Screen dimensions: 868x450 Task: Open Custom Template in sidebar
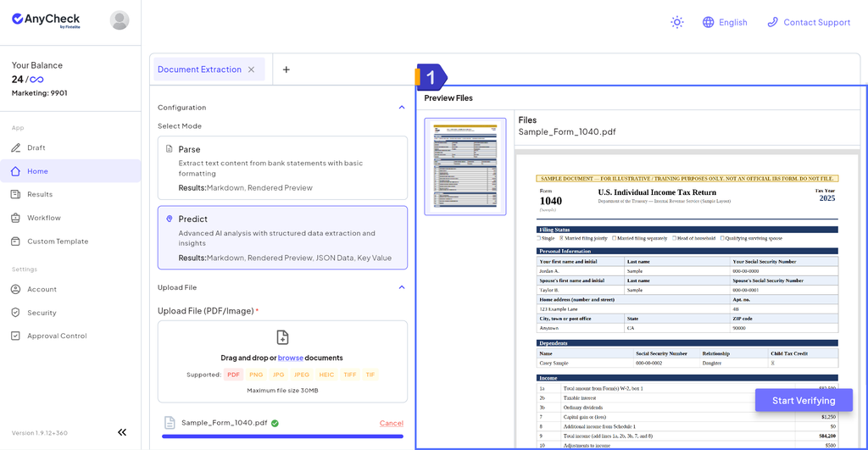pyautogui.click(x=70, y=242)
